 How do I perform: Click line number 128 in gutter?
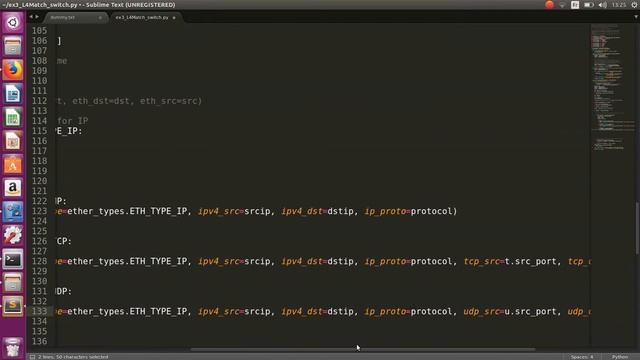point(40,261)
